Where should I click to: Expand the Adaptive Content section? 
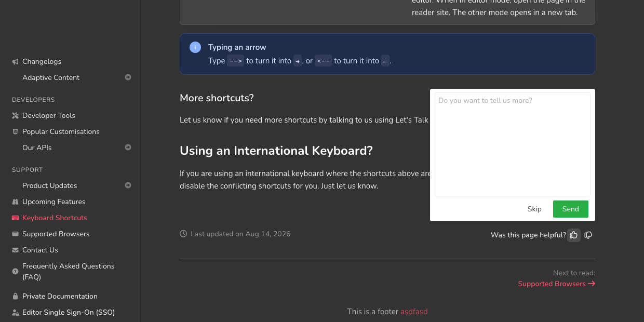[x=128, y=77]
